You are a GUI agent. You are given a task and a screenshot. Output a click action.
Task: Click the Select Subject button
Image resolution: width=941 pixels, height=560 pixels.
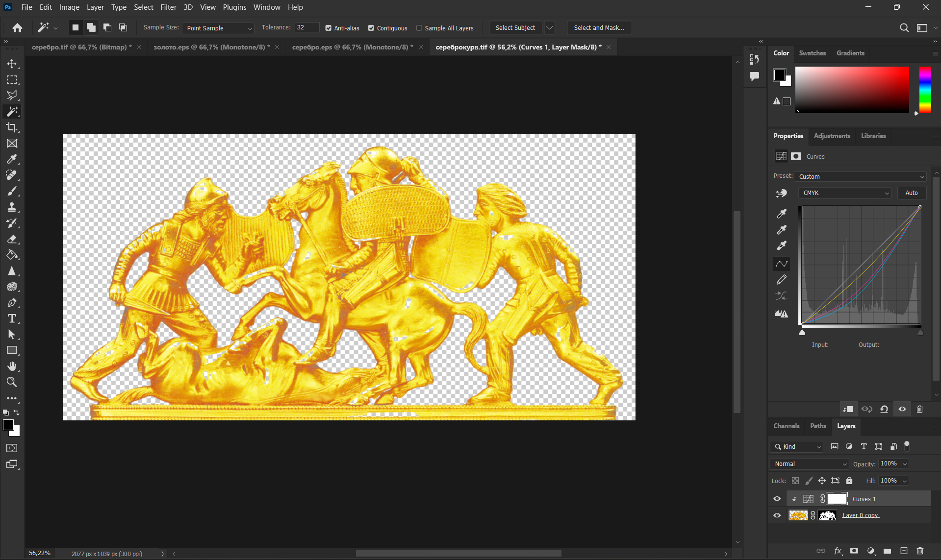click(515, 28)
